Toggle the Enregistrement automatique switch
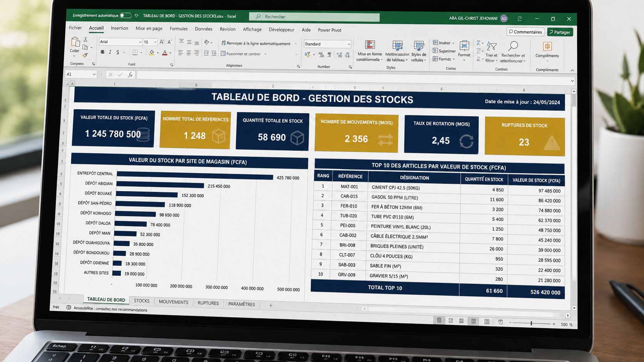Screen dimensions: 644x362 pyautogui.click(x=126, y=15)
